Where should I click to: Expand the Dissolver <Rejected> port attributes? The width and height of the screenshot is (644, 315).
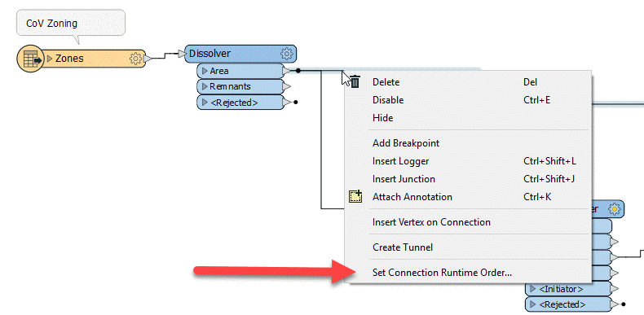click(205, 102)
